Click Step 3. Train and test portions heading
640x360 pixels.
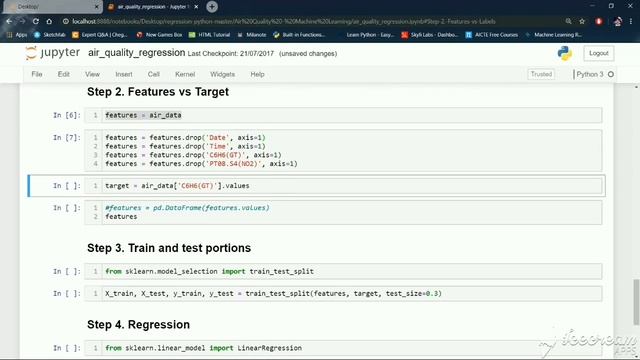coord(169,248)
